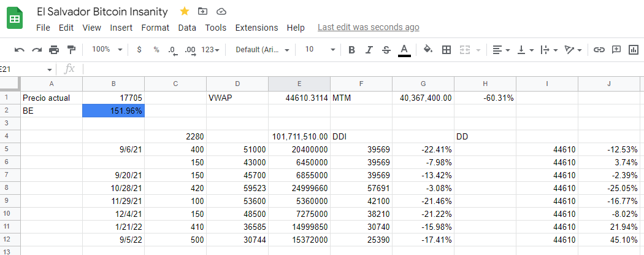Image resolution: width=644 pixels, height=255 pixels.
Task: Open the View menu
Action: pos(91,28)
